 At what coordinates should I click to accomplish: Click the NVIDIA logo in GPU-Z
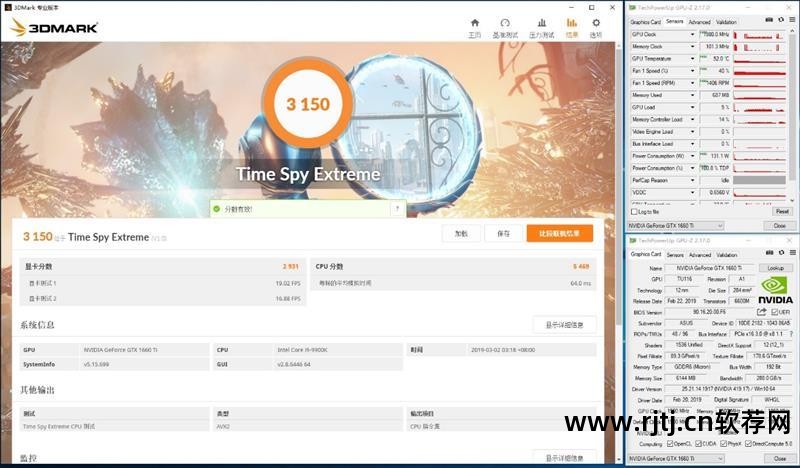pyautogui.click(x=774, y=290)
